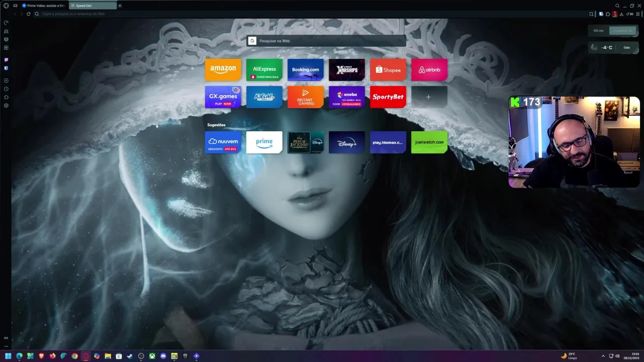644x362 pixels.
Task: Open the Shopee speed dial tile
Action: click(388, 70)
